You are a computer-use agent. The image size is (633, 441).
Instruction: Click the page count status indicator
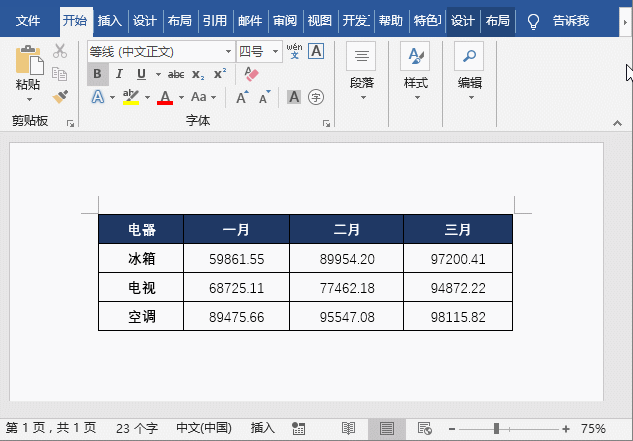50,428
